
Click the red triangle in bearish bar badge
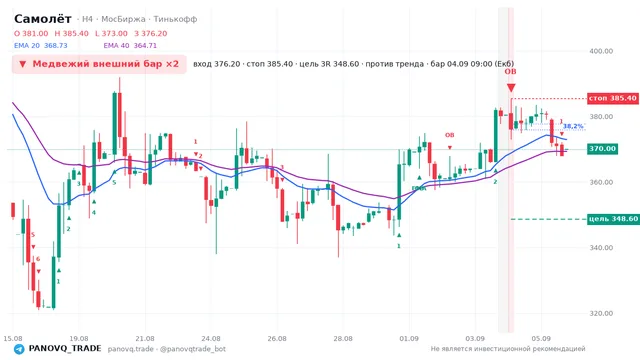pos(23,64)
